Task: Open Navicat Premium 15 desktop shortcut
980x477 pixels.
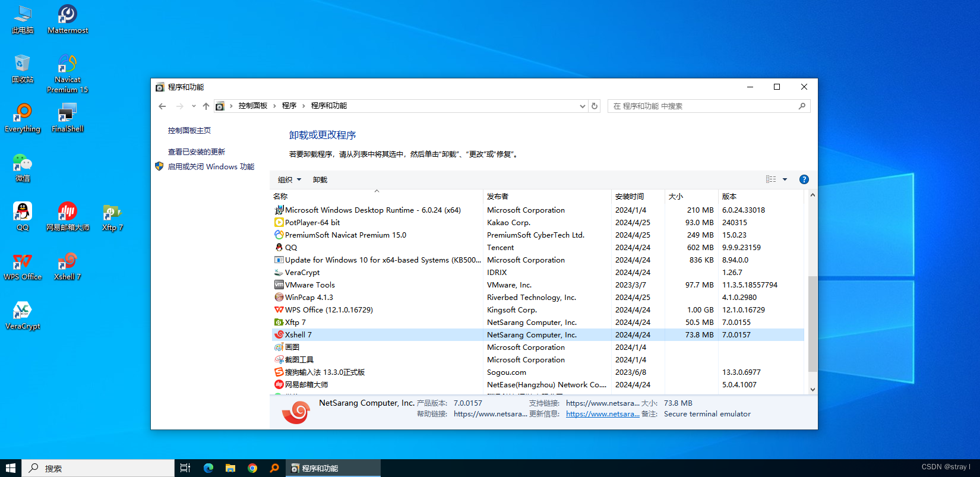Action: point(67,73)
